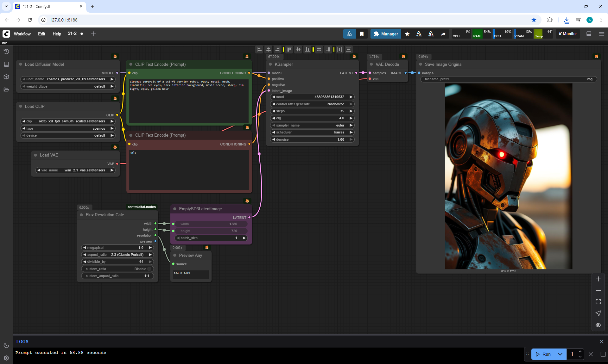This screenshot has width=608, height=364.
Task: Open the workflows folder sidebar icon
Action: tap(6, 89)
